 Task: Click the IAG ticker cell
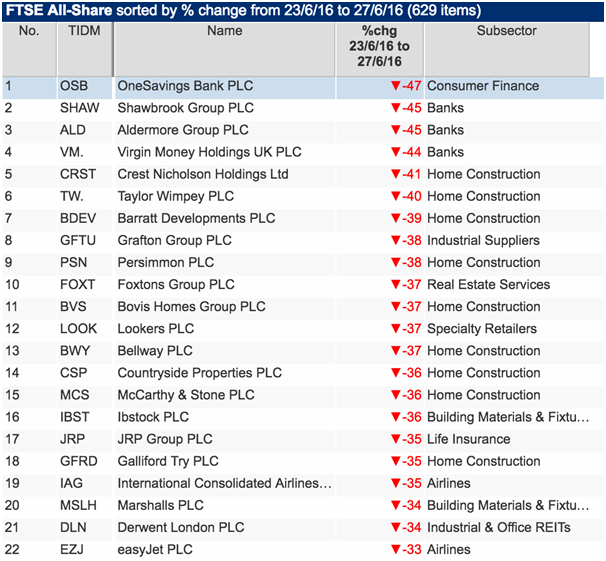pyautogui.click(x=71, y=483)
